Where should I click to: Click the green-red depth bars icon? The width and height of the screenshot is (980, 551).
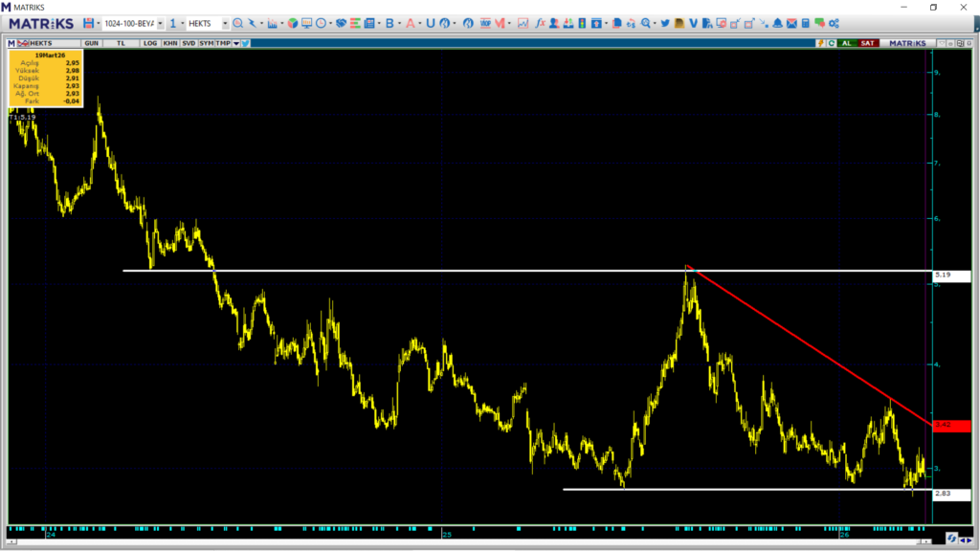(x=355, y=23)
